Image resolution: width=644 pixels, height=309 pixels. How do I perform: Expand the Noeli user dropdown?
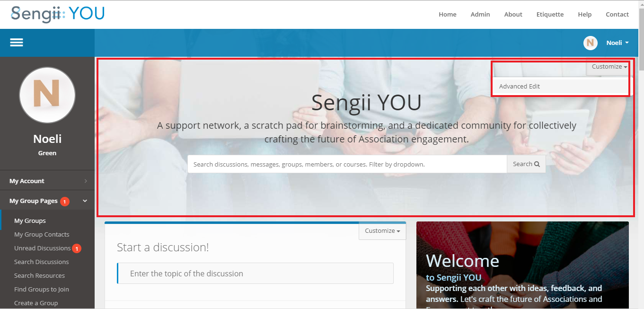[618, 43]
